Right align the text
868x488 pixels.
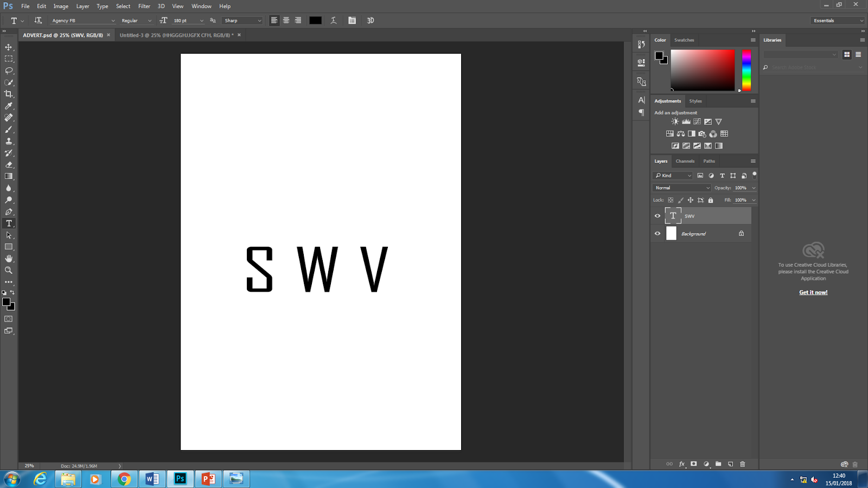(298, 21)
